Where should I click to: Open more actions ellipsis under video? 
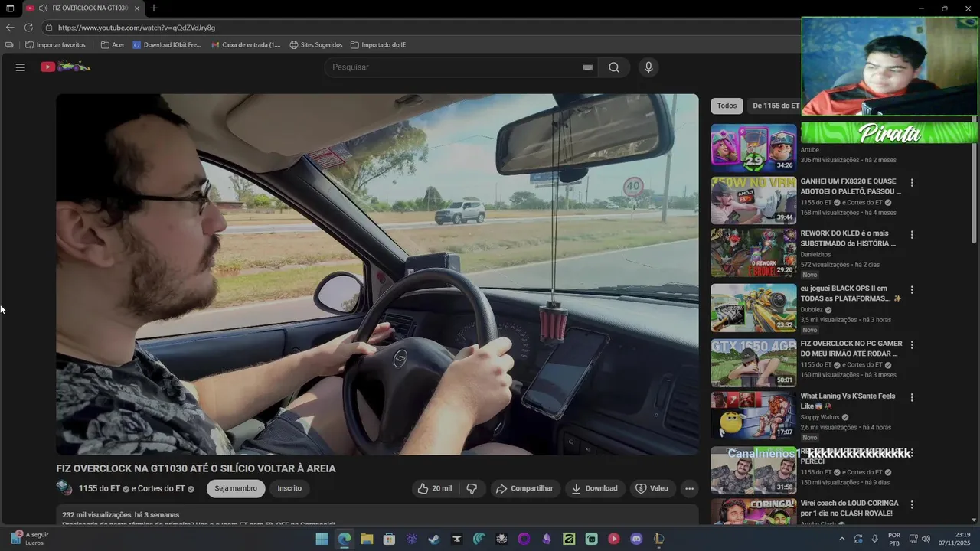689,488
